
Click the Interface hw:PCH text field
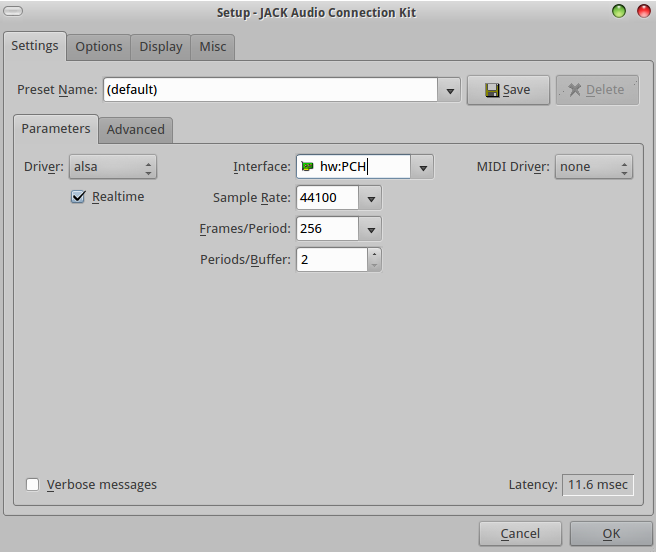coord(354,167)
